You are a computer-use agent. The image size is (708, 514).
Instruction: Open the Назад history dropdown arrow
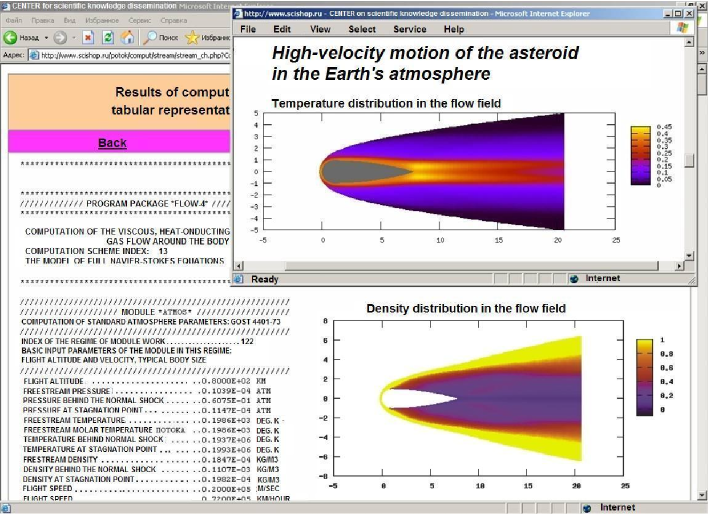click(46, 38)
